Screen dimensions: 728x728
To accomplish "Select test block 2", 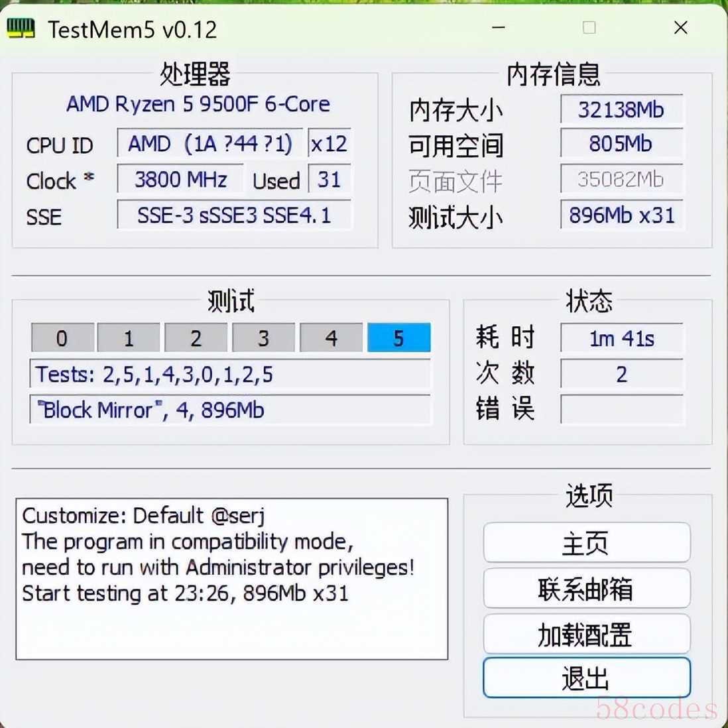I will click(196, 337).
